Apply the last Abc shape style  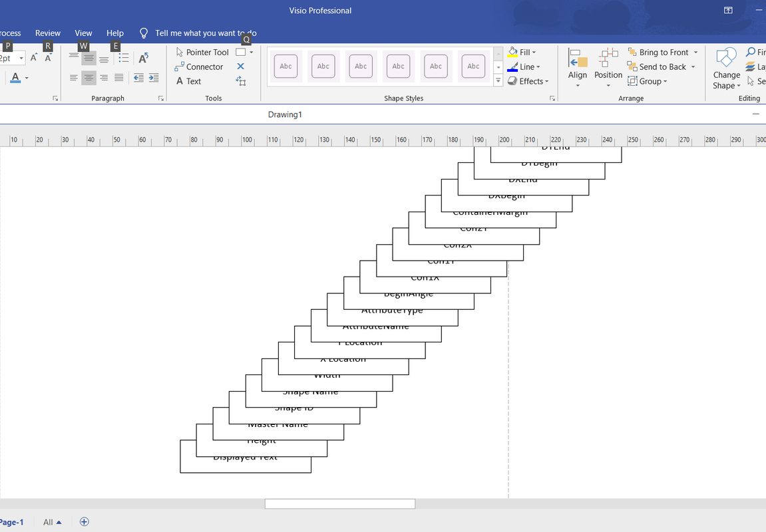tap(473, 66)
